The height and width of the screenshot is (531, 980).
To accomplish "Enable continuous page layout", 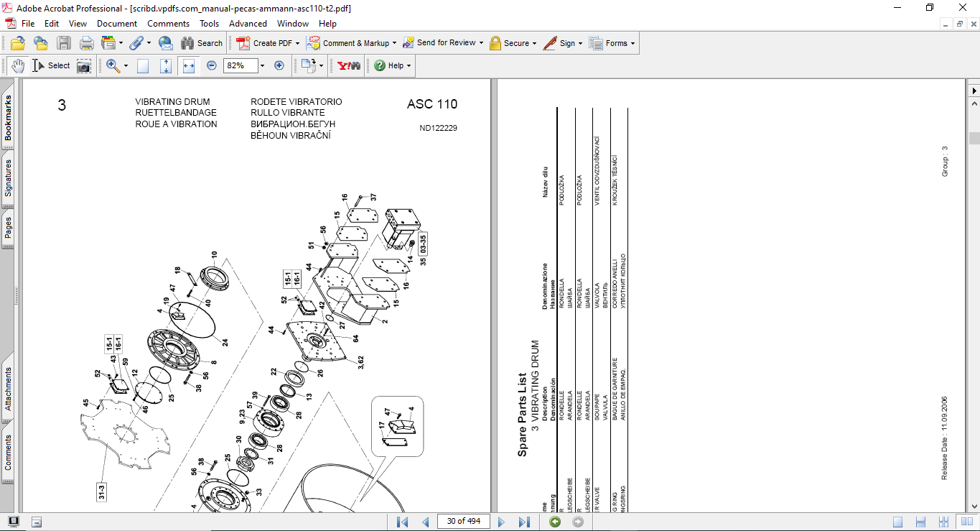I will [921, 522].
